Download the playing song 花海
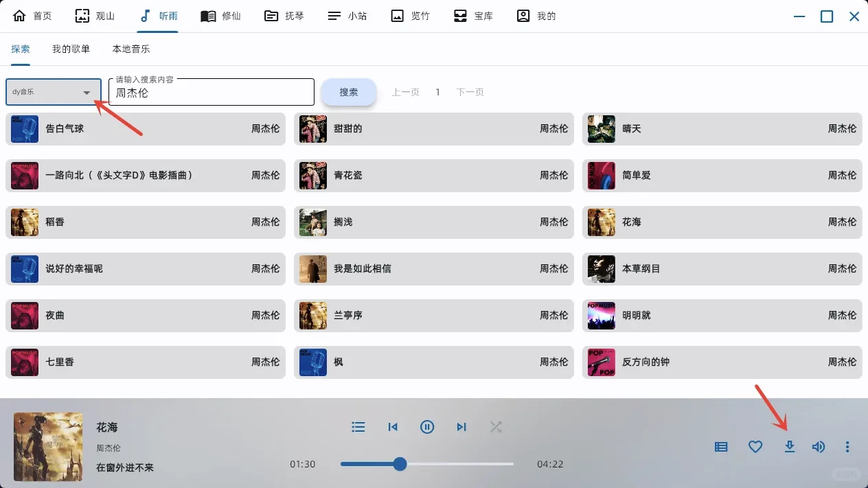 [789, 446]
